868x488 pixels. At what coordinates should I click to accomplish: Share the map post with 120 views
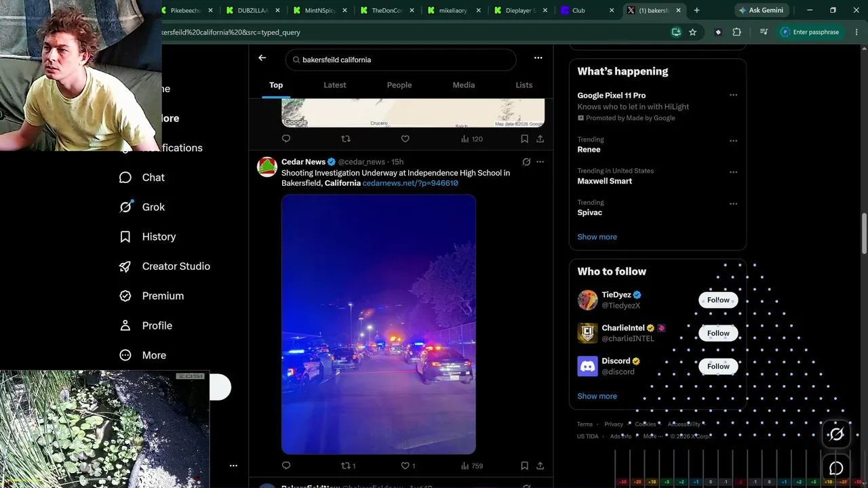540,139
